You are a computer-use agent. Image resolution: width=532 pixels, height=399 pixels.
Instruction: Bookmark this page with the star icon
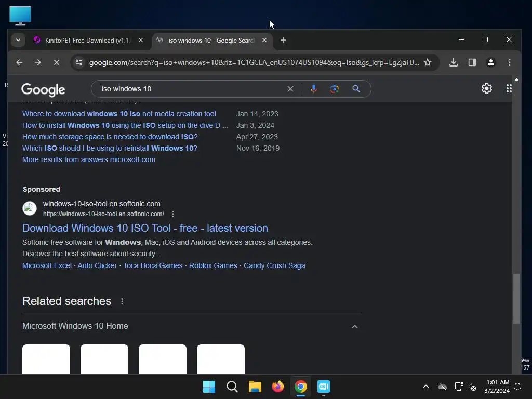(x=428, y=62)
